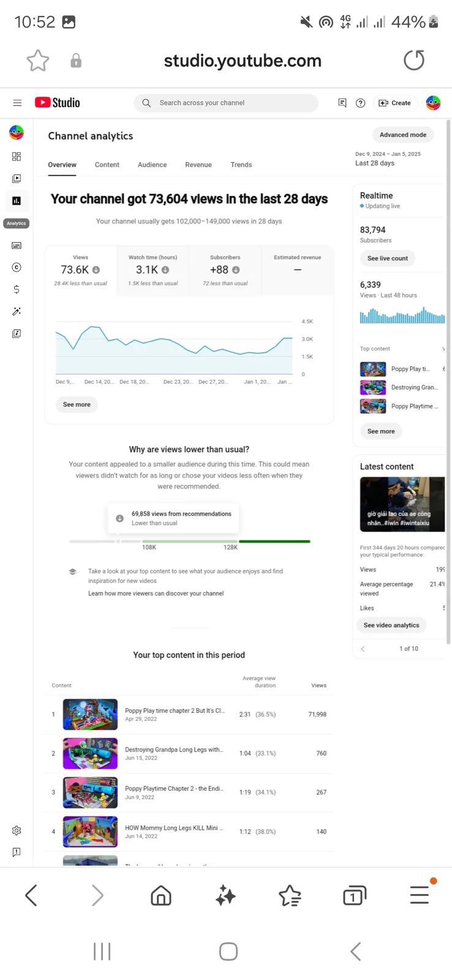Click the 71,998 views value
The width and height of the screenshot is (452, 980).
(x=317, y=714)
